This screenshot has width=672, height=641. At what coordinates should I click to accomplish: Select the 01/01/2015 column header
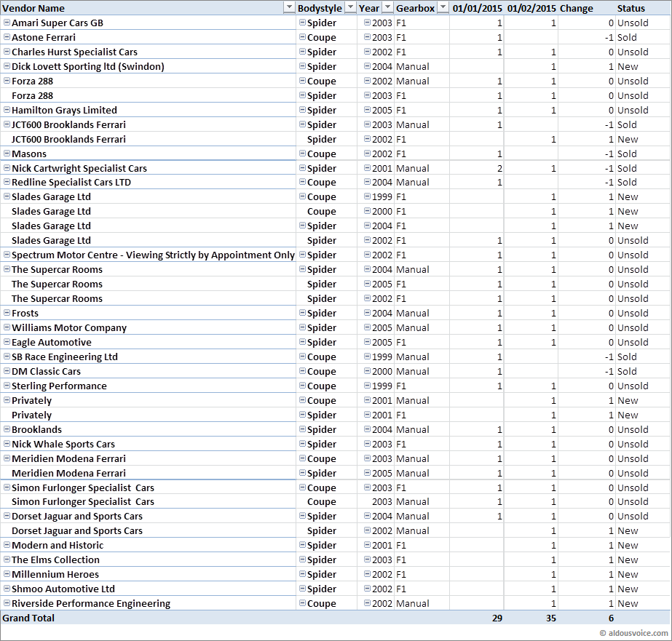click(477, 8)
